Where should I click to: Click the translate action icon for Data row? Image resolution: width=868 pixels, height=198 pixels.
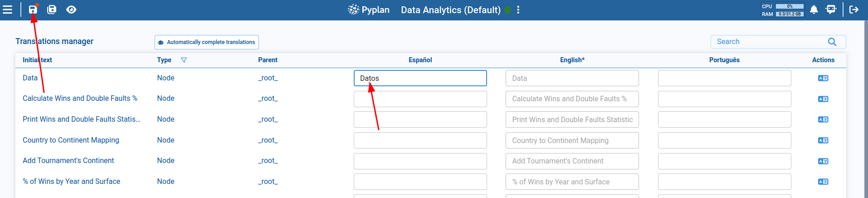point(823,78)
